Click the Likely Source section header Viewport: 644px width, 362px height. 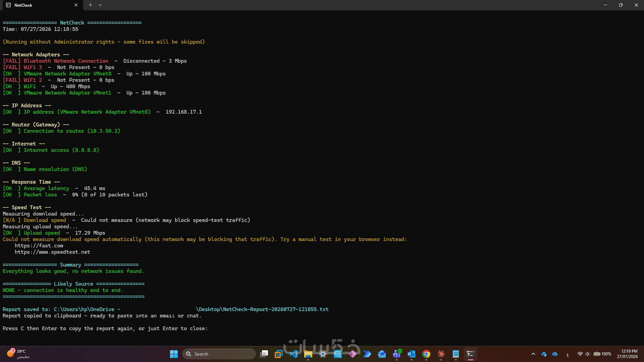click(73, 284)
